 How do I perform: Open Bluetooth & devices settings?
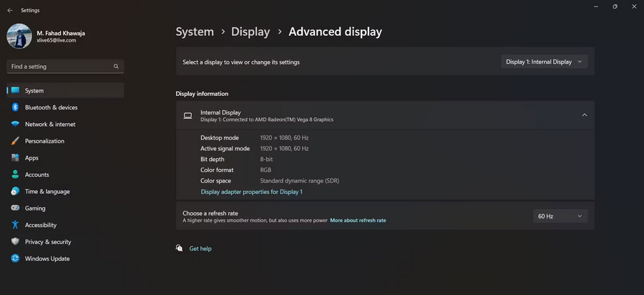point(65,107)
